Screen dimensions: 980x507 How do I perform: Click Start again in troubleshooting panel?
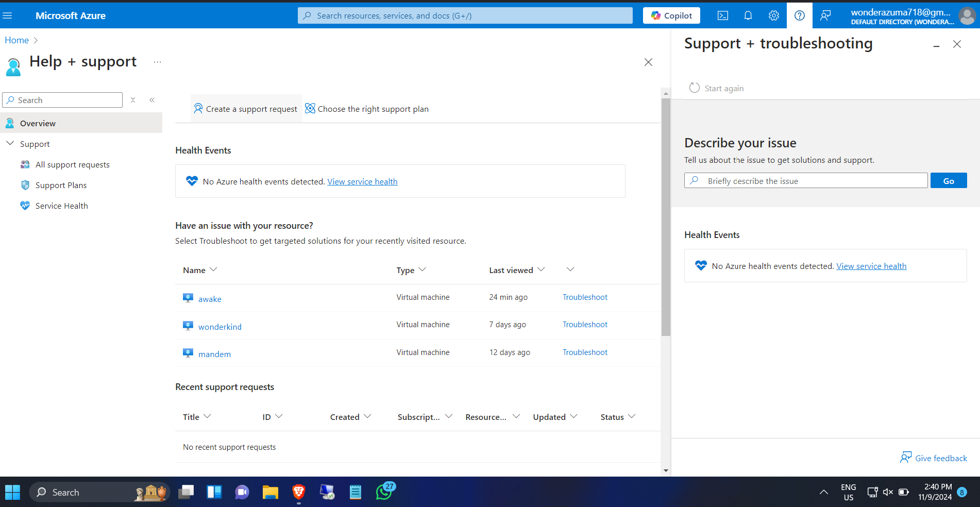(716, 88)
